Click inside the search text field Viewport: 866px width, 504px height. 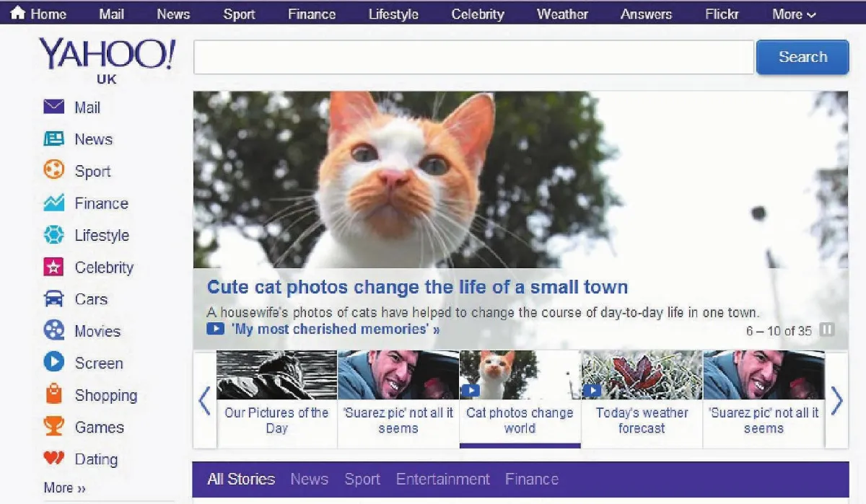[x=473, y=58]
